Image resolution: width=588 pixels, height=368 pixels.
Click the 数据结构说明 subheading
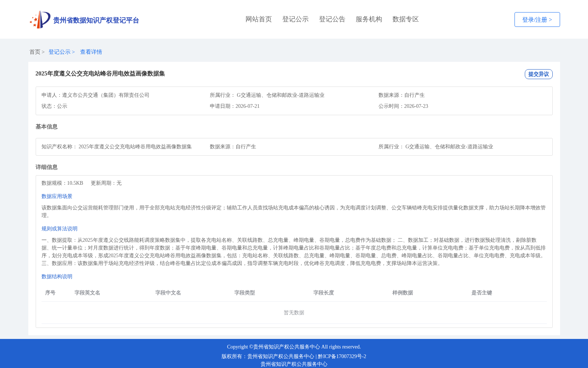click(x=57, y=276)
